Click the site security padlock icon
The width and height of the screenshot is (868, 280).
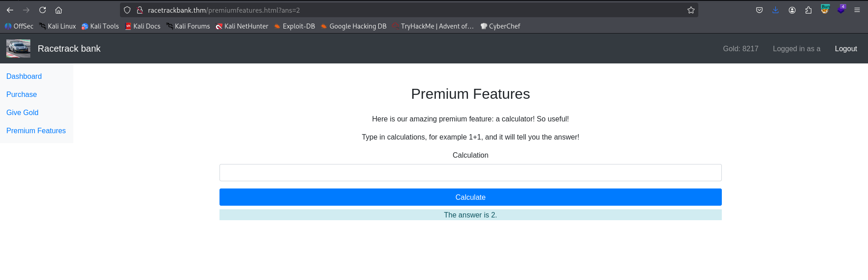pyautogui.click(x=140, y=10)
